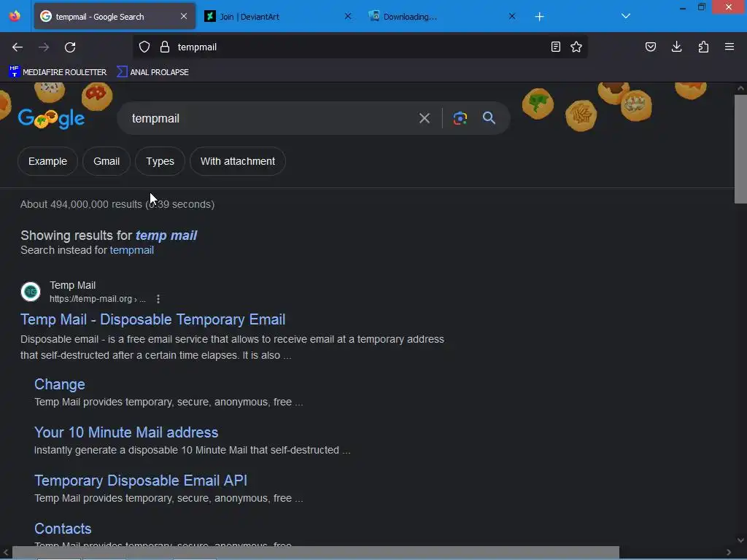Open MEDIAFIRE ROULETTER bookmark
Screen dimensions: 747x560
click(x=58, y=72)
